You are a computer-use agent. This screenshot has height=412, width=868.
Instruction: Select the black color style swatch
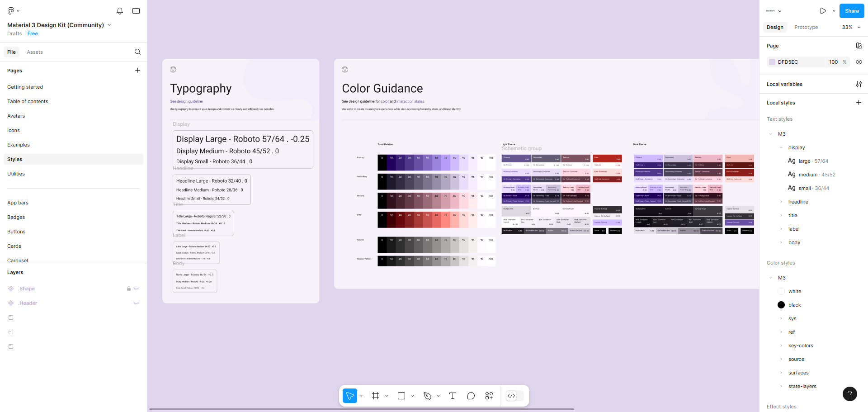tap(781, 305)
